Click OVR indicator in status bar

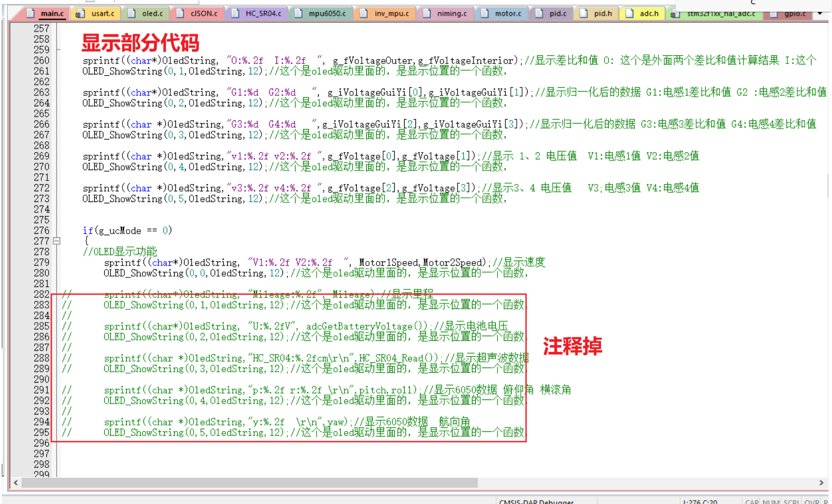pyautogui.click(x=812, y=501)
